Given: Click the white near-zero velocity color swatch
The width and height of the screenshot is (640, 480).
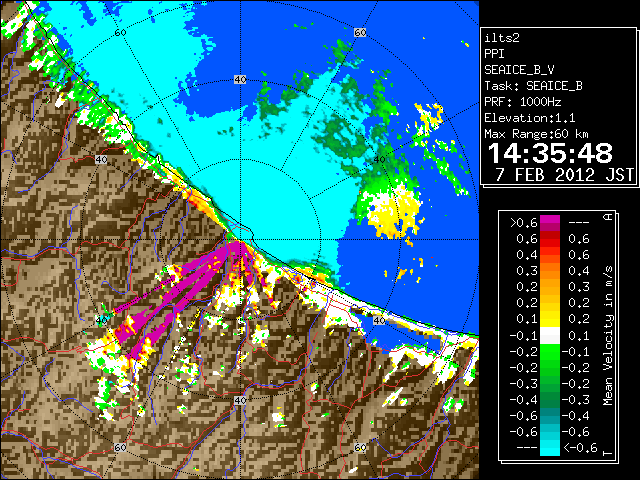Looking at the screenshot, I should [550, 336].
